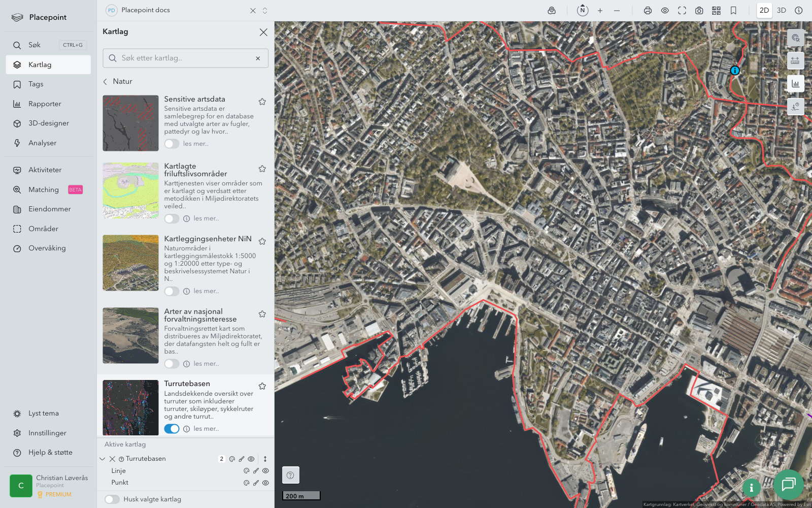Viewport: 812px width, 508px height.
Task: Open the Placepoint docs workspace switcher arrows
Action: pos(265,11)
